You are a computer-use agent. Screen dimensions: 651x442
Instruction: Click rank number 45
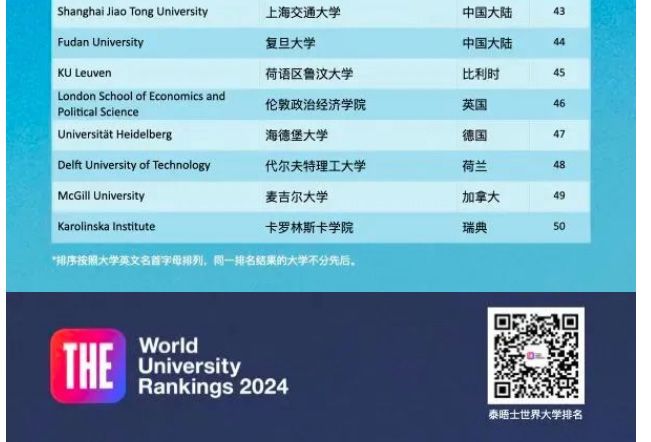559,73
